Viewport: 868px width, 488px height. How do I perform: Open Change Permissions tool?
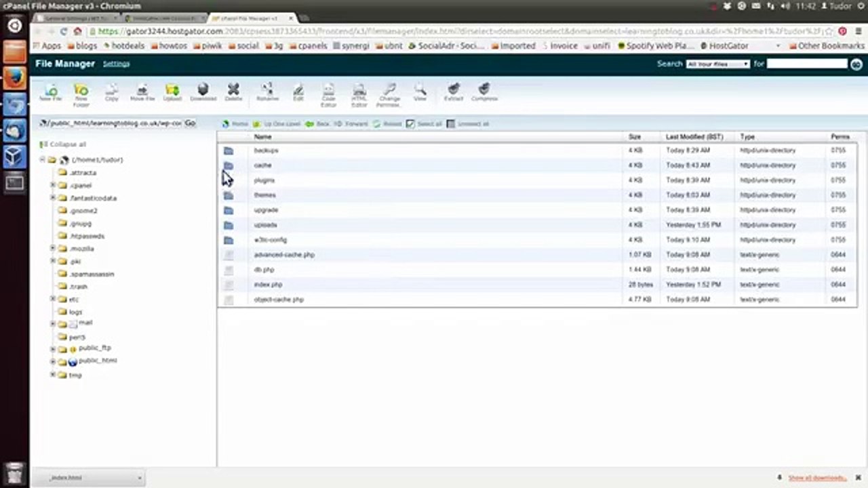pyautogui.click(x=389, y=95)
